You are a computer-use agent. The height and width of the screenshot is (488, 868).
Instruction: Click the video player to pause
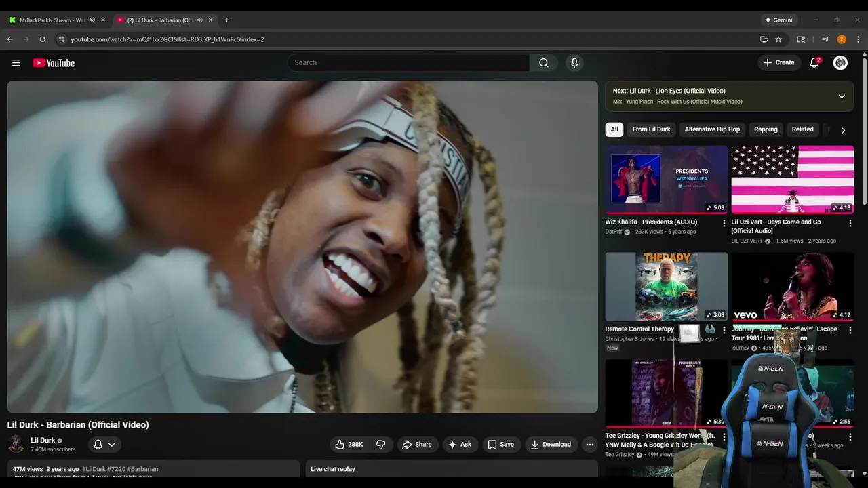[x=302, y=247]
